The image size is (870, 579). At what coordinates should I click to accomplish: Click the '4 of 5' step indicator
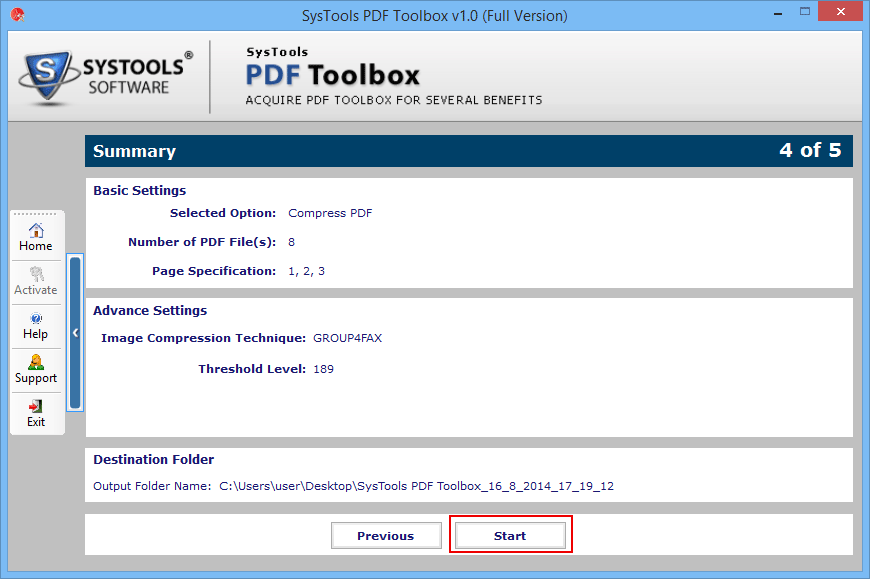(x=810, y=150)
